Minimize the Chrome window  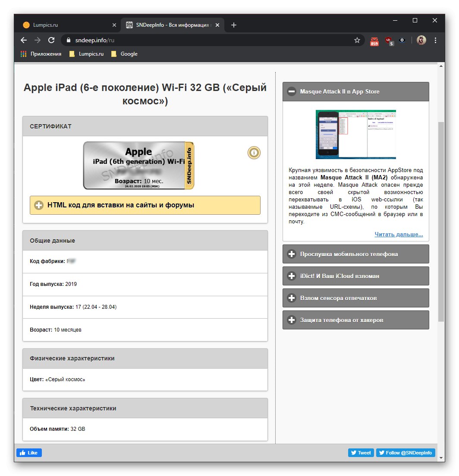tap(395, 20)
